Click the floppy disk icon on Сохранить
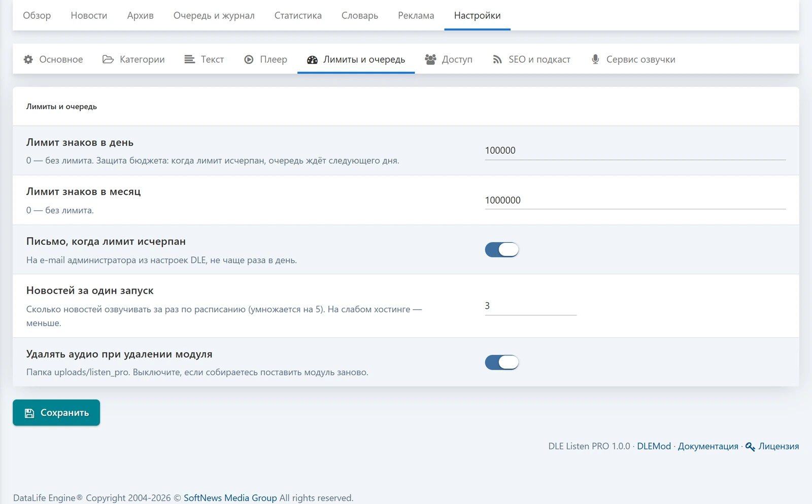This screenshot has width=812, height=504. (29, 413)
